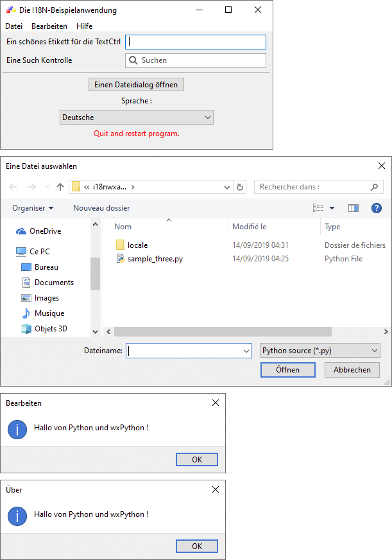Click the Abbrechen button

click(x=352, y=370)
